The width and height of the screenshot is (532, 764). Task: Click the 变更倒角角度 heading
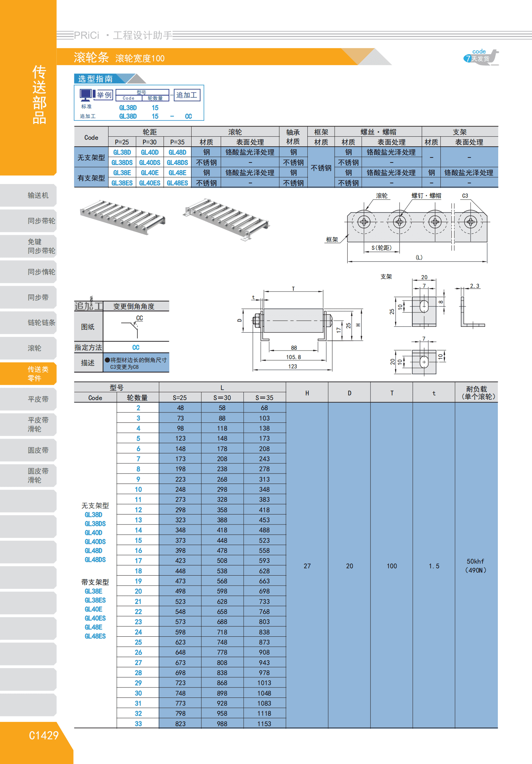(134, 306)
